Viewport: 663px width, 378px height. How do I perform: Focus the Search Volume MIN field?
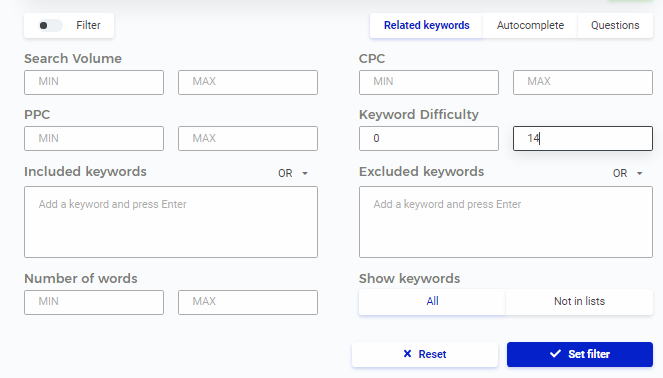[x=94, y=82]
